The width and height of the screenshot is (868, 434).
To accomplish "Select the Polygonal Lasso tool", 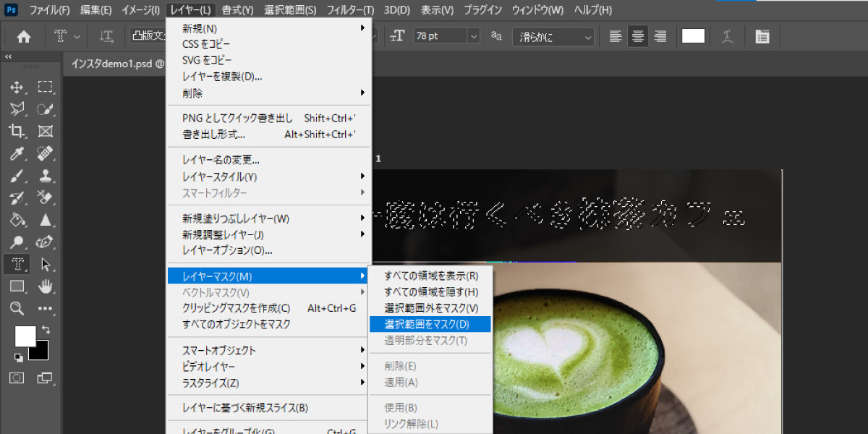I will [x=17, y=110].
